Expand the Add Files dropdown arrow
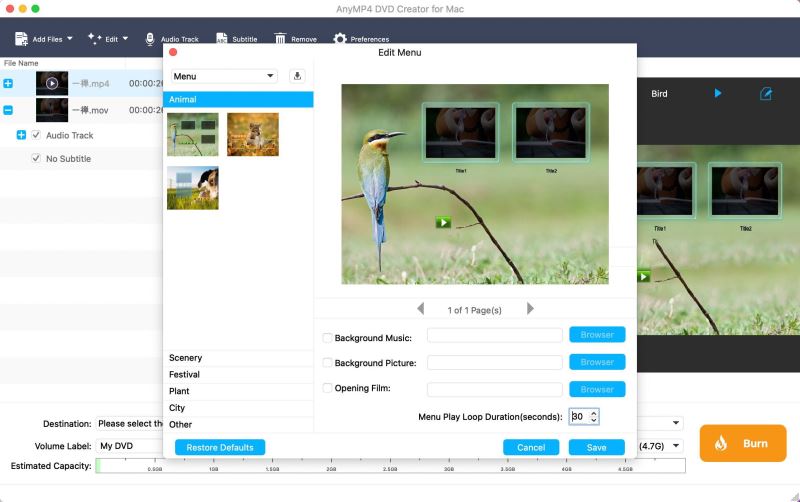 (x=70, y=38)
